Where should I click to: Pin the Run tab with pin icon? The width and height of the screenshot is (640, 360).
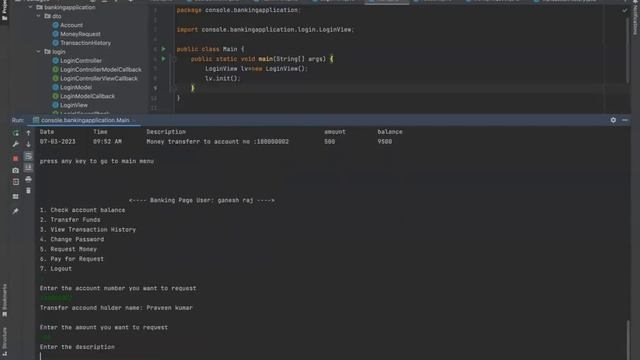[16, 211]
